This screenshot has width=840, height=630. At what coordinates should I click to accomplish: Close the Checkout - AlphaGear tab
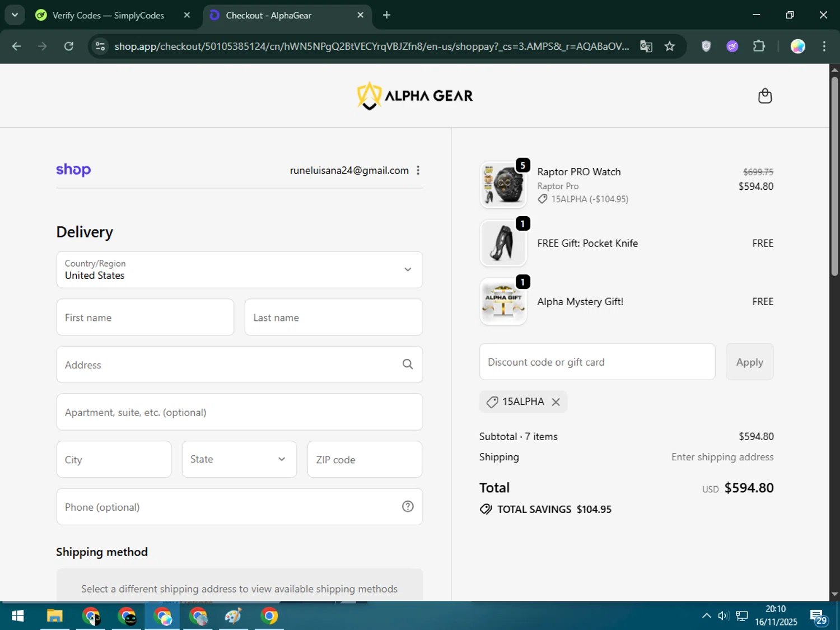361,15
